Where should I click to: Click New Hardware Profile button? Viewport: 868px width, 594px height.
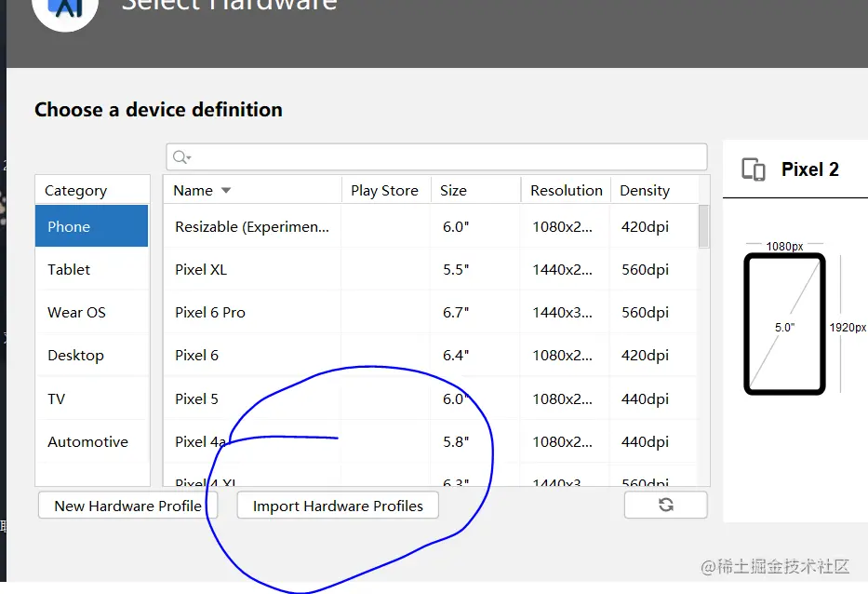coord(127,506)
